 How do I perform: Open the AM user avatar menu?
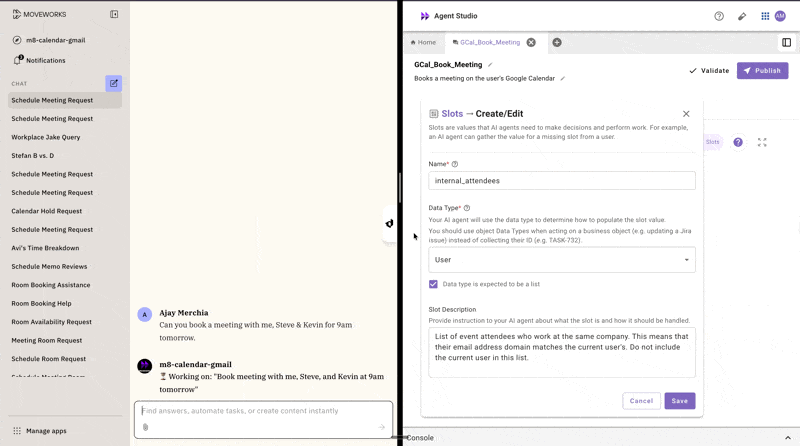click(780, 16)
